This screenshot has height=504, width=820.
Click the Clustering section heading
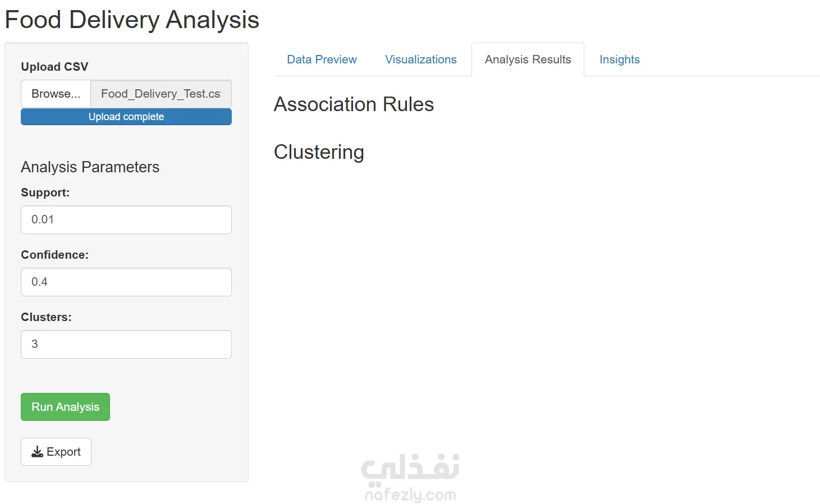tap(319, 152)
